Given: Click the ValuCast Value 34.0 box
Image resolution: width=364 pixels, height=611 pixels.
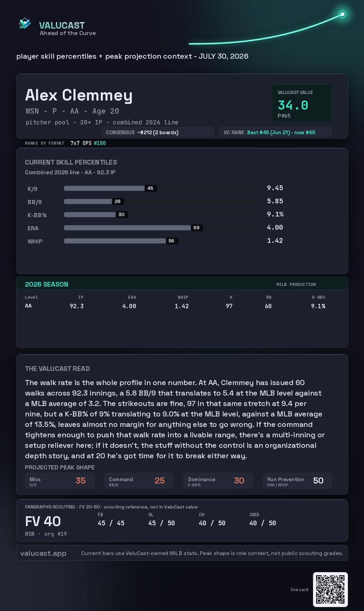Looking at the screenshot, I should click(x=302, y=103).
